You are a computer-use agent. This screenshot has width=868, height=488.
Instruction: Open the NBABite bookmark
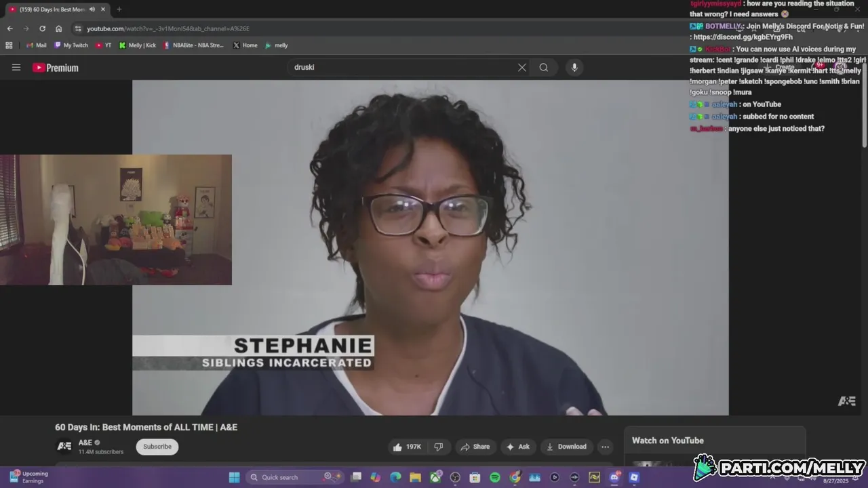193,45
